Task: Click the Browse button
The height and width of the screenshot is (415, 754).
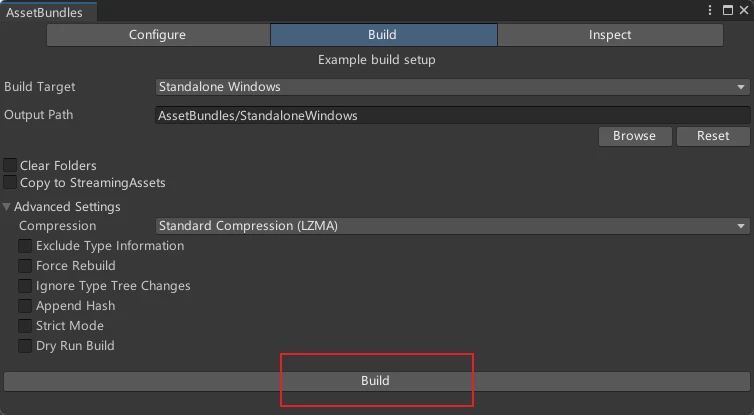Action: [634, 136]
